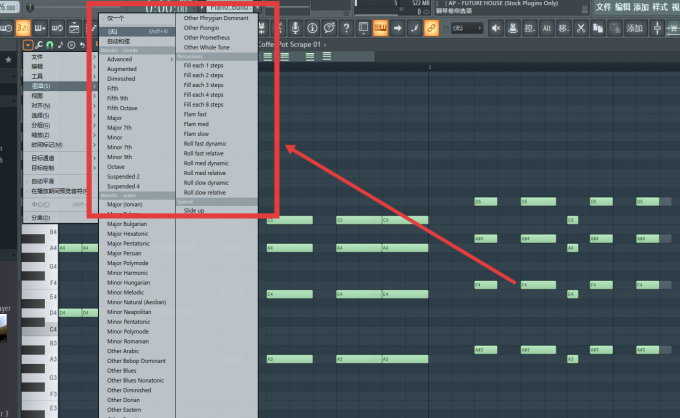Click the stamp note icon in piano roll
680x418 pixels.
tap(60, 45)
